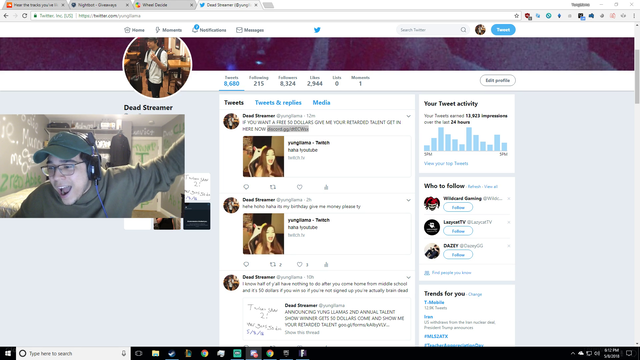Click View your top Tweets link
The height and width of the screenshot is (360, 640).
[446, 163]
